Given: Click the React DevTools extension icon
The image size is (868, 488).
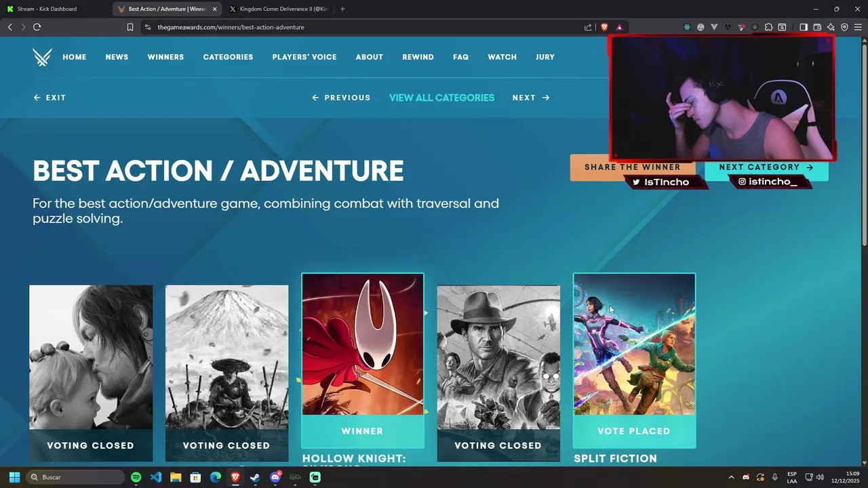Looking at the screenshot, I should 687,27.
